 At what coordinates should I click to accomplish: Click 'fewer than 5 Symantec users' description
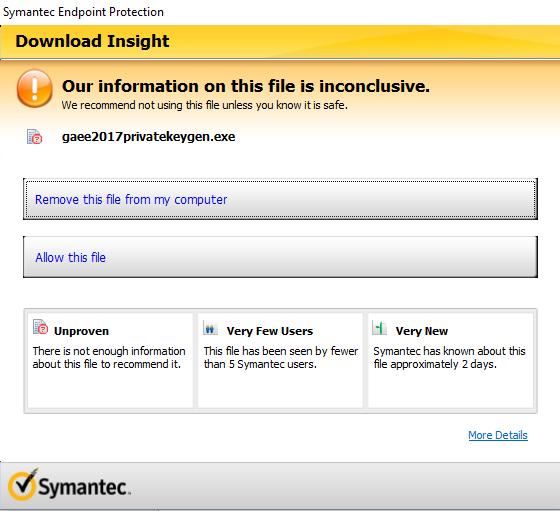(281, 357)
